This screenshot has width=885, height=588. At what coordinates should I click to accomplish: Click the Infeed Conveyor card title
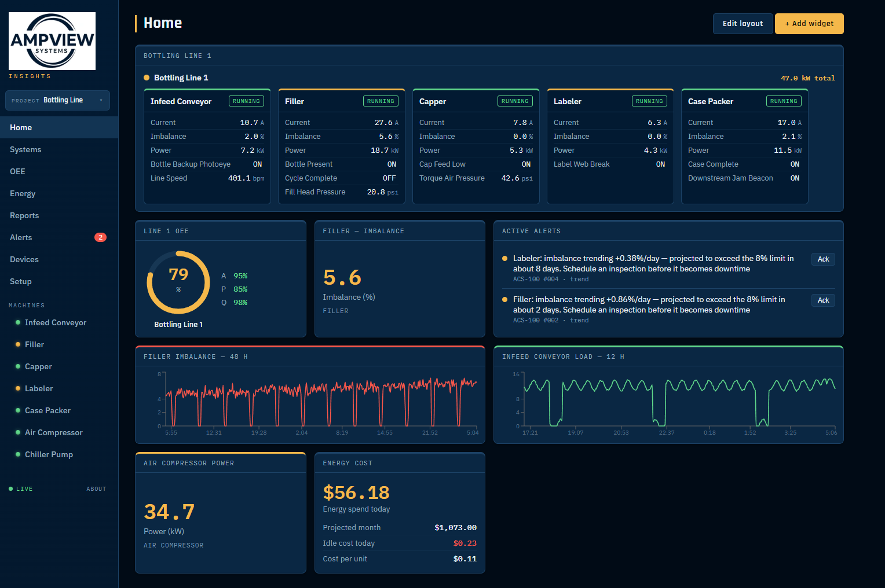coord(181,101)
